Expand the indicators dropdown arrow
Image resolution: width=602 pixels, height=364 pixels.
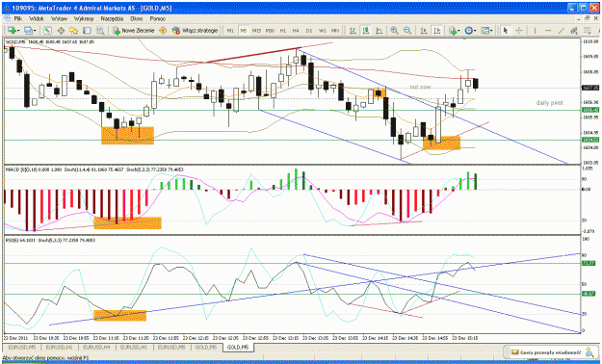point(459,31)
